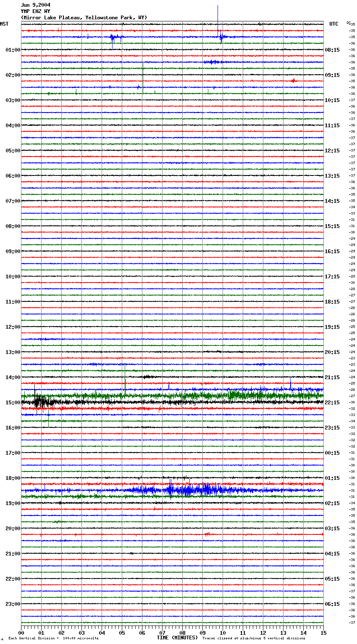
Task: Click 'Each Vertical Division = 100.00 microvolts' note
Action: tap(53, 639)
